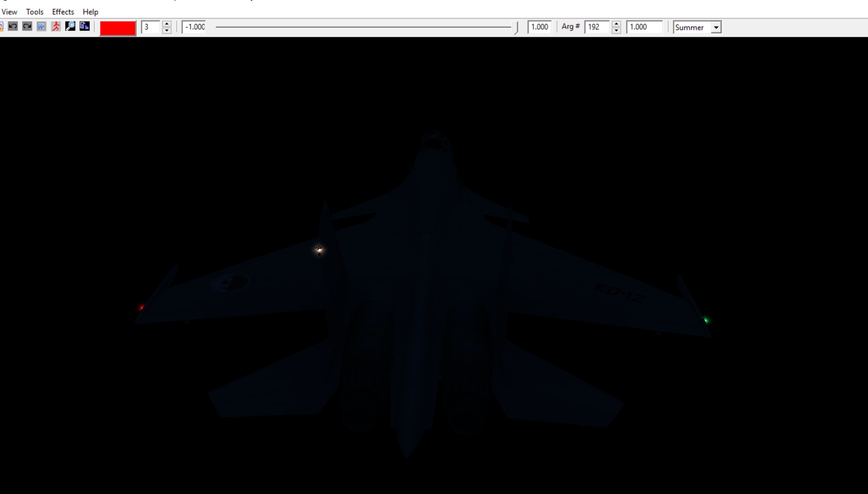Screen dimensions: 868x494
Task: Decrease the value 3 with down arrow
Action: 167,30
